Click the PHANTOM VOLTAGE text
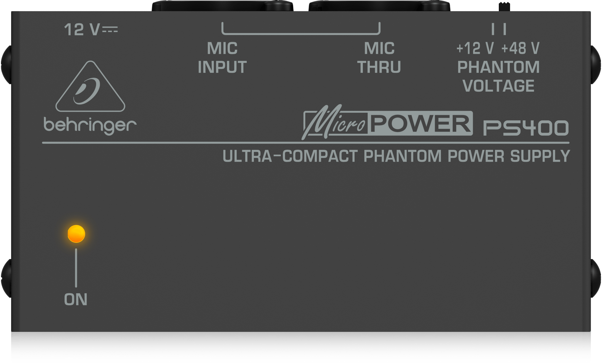Viewport: 602px width, 364px height. 498,76
